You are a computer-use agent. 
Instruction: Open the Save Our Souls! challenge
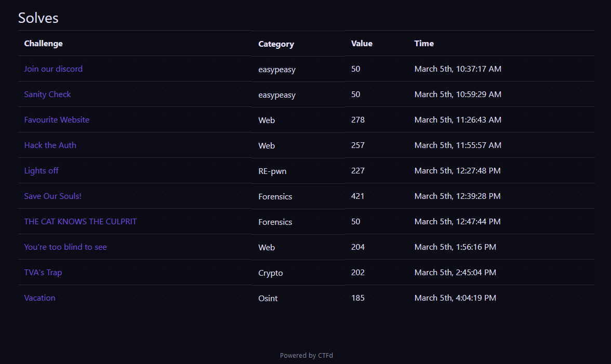[x=52, y=196]
